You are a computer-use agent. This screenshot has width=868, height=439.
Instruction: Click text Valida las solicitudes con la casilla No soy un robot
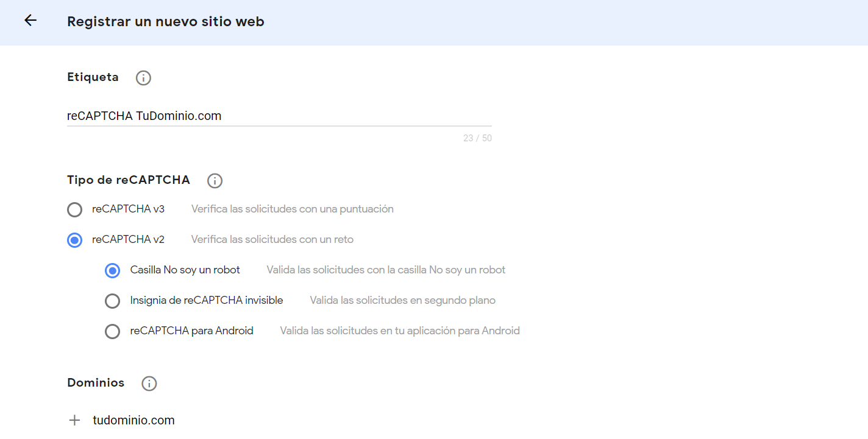[x=386, y=270]
